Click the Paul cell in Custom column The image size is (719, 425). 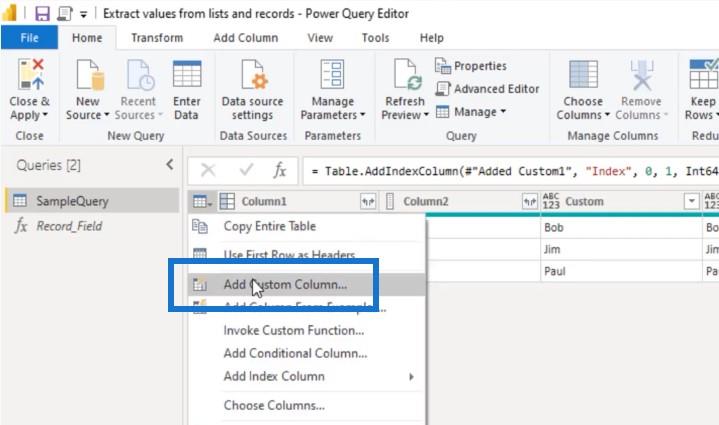pyautogui.click(x=621, y=271)
